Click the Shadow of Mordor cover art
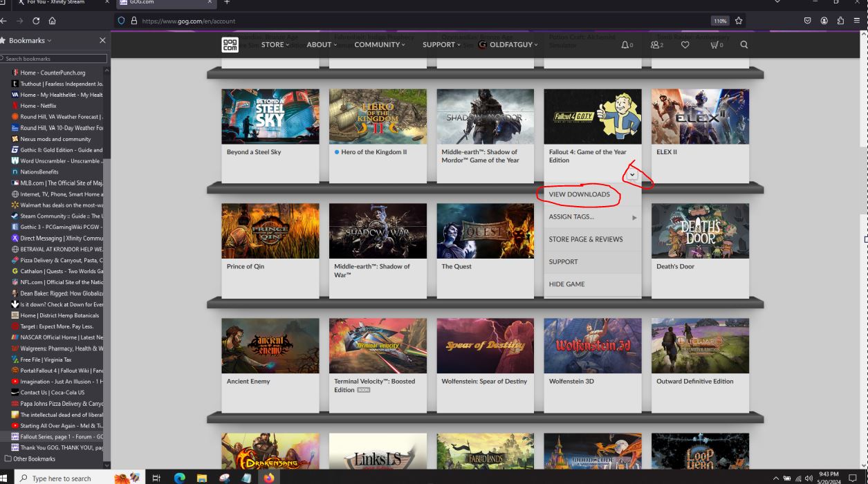Screen dimensions: 868x484 (486, 116)
